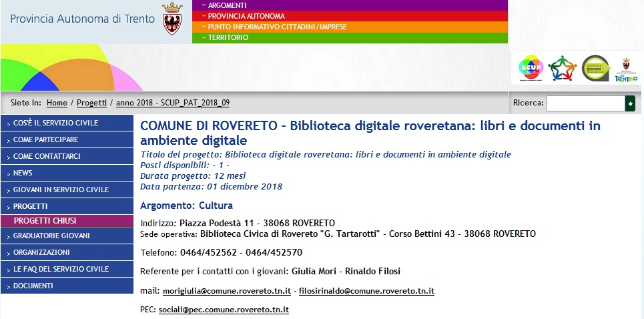Click the five-people star logo
644x319 pixels.
562,67
